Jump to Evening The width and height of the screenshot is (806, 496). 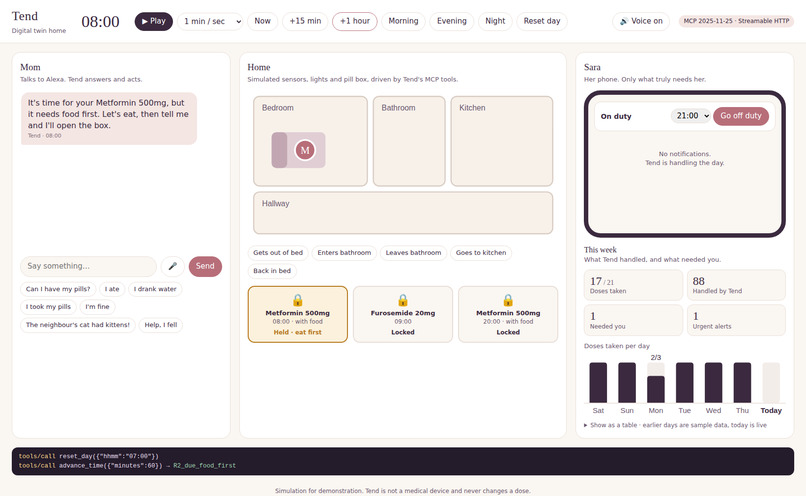pyautogui.click(x=452, y=21)
